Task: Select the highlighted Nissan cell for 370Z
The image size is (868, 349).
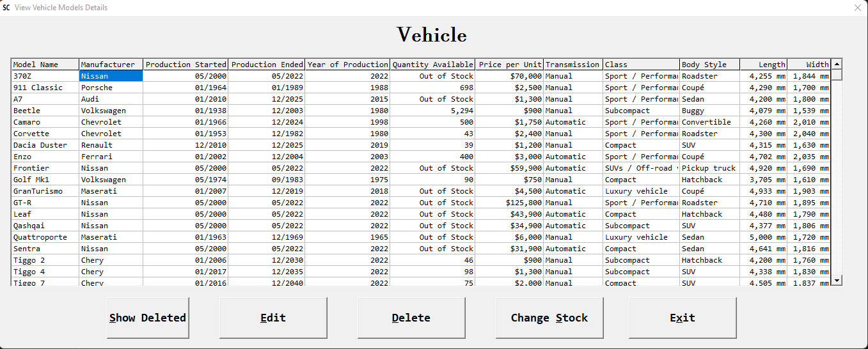Action: point(111,76)
